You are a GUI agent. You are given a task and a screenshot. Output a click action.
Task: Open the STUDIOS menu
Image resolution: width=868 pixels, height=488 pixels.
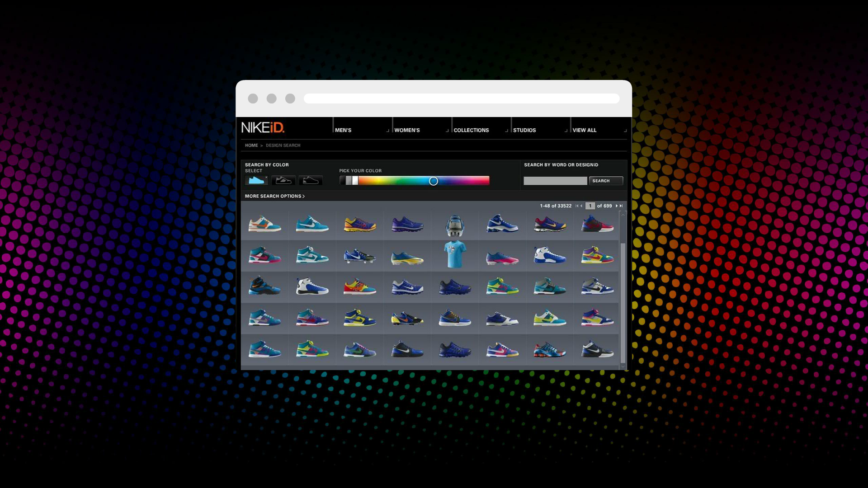tap(524, 130)
